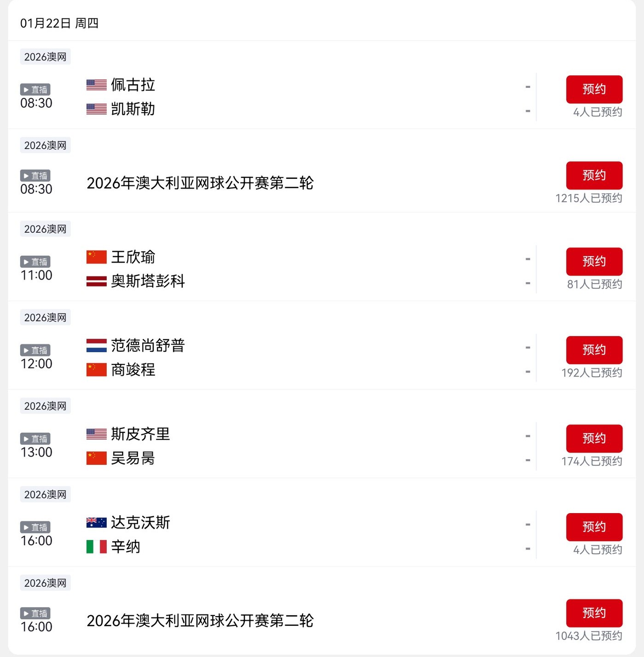Viewport: 644px width, 657px height.
Task: Click the 直播 icon above 12:00
Action: point(35,350)
